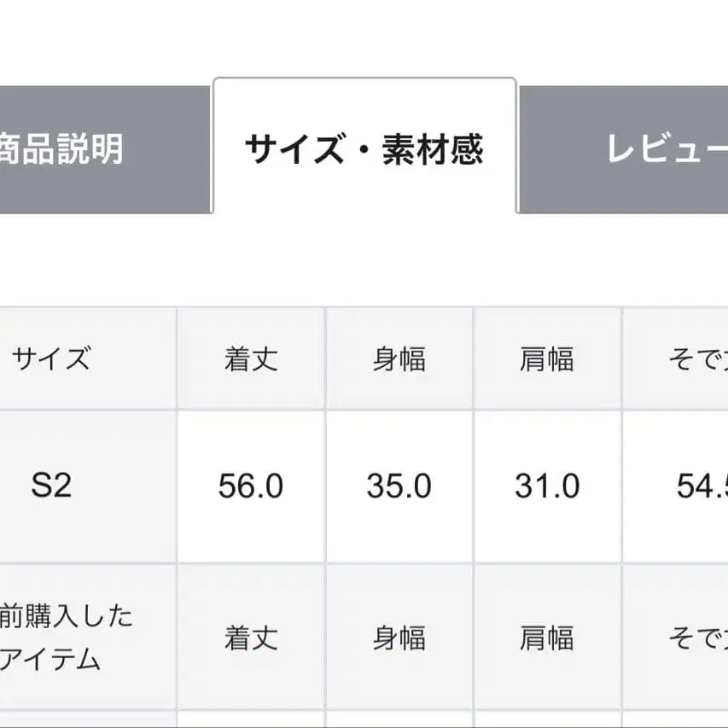Click the 31.0 measurement value

pos(546,488)
